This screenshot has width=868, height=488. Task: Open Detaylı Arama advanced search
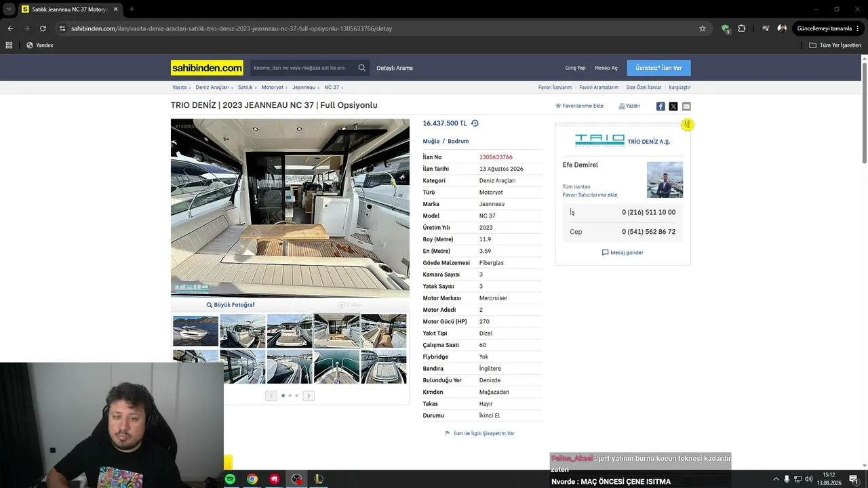click(395, 68)
